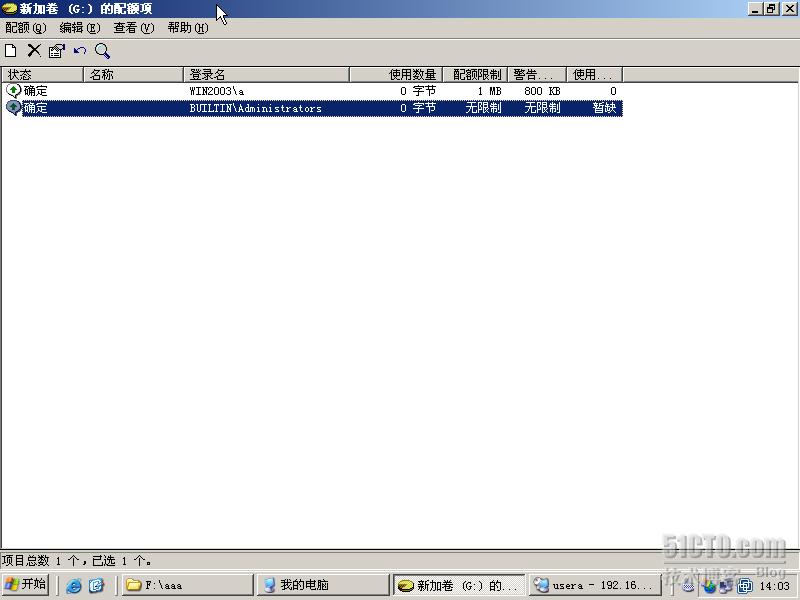Click 0 字节 usage in WIN2003\a row
Viewport: 800px width, 600px height.
[x=418, y=91]
